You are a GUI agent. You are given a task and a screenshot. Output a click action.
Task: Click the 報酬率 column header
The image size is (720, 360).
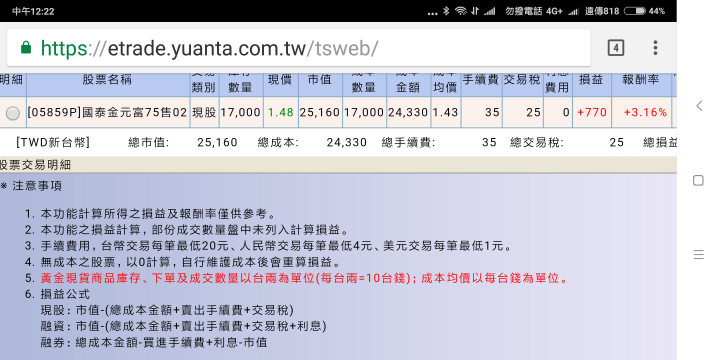point(641,80)
